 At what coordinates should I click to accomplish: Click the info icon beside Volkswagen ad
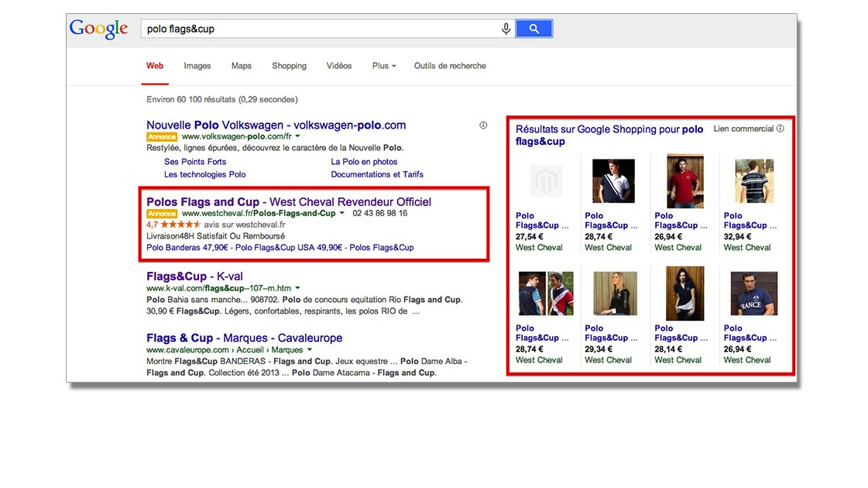[483, 125]
